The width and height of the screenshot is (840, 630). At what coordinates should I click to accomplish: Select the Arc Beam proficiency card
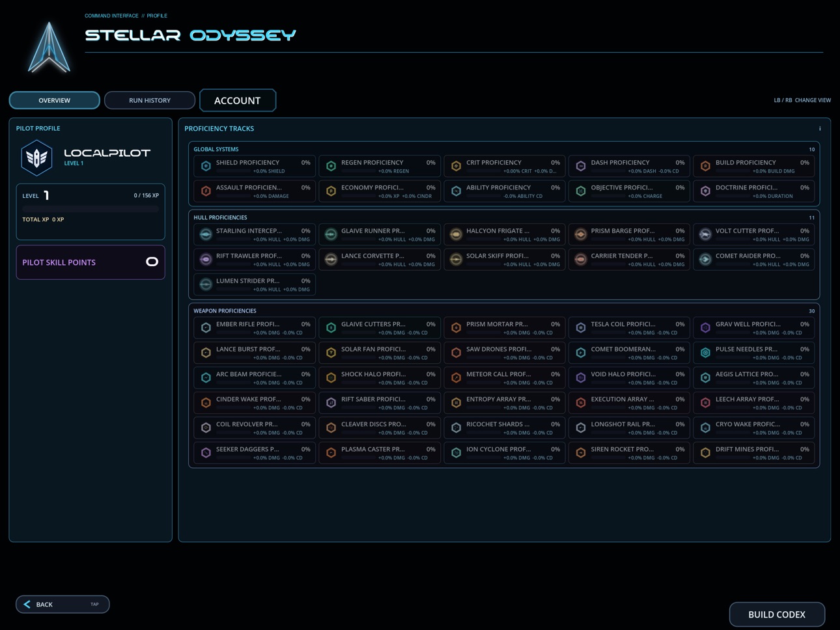[x=255, y=377]
